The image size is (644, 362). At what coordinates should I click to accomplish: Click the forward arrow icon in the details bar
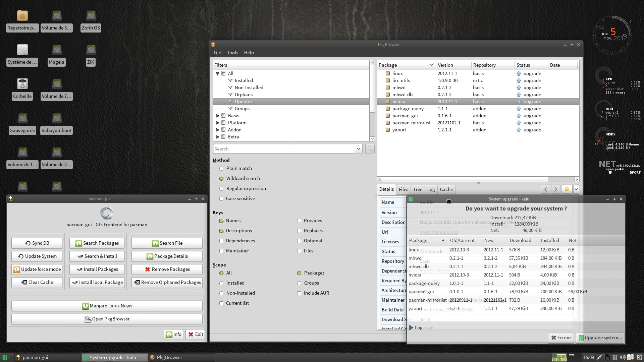(555, 189)
